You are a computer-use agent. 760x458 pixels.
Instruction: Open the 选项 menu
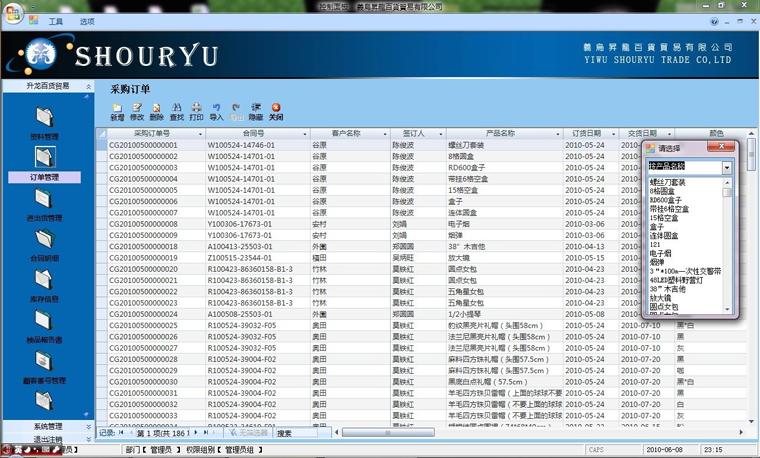(87, 21)
